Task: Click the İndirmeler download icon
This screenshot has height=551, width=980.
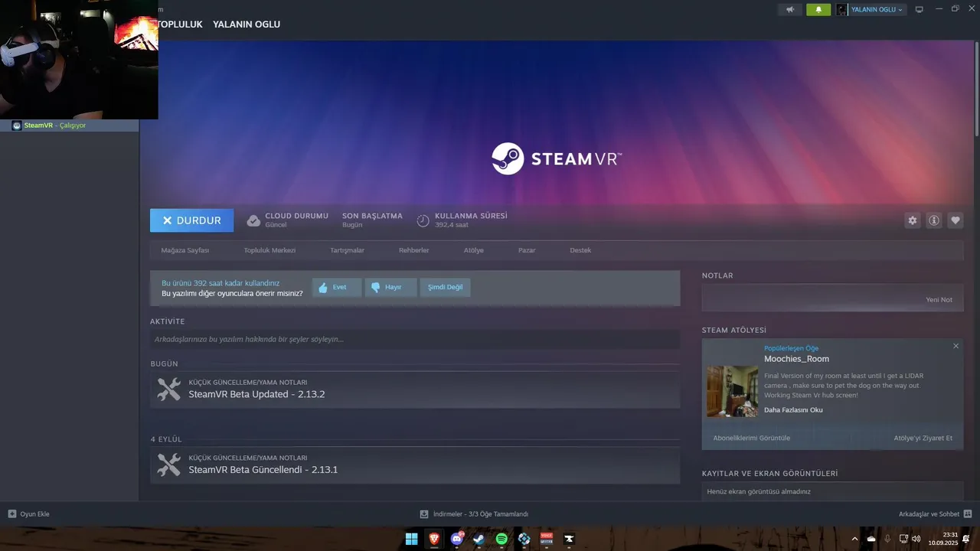Action: (424, 514)
